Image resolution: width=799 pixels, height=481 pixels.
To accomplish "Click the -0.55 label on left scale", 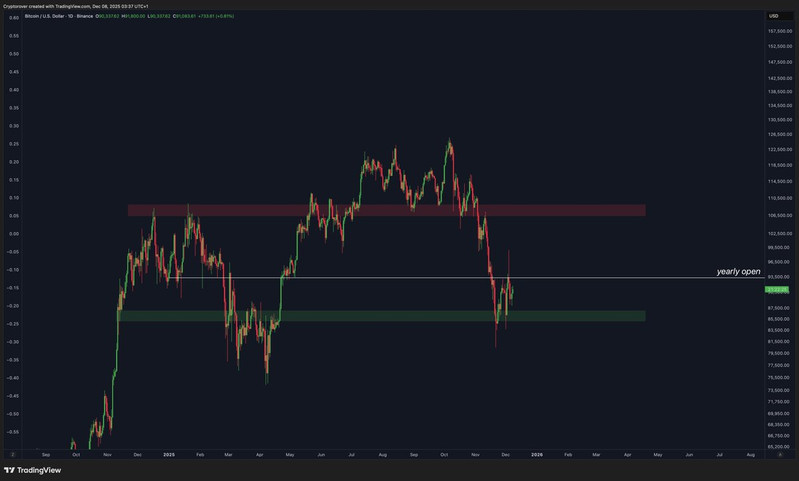I will [13, 432].
